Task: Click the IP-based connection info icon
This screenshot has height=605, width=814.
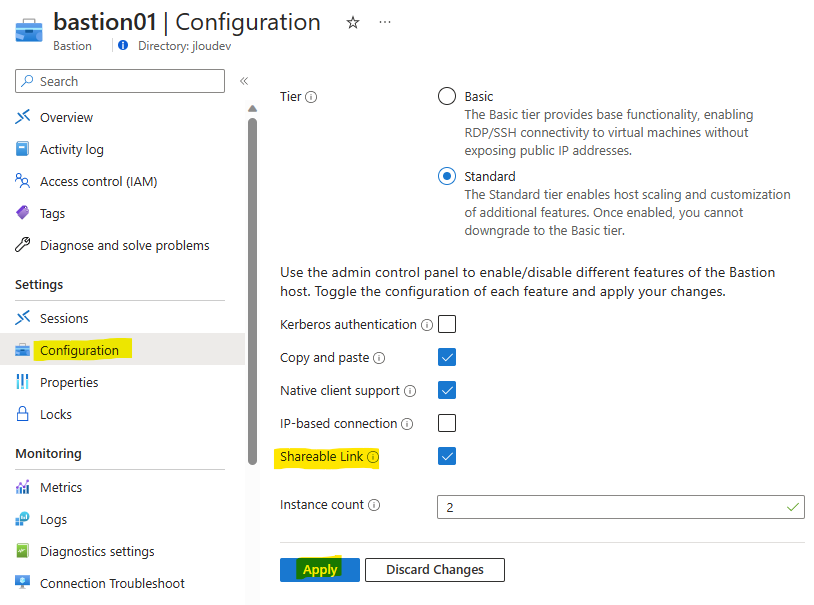Action: click(408, 424)
